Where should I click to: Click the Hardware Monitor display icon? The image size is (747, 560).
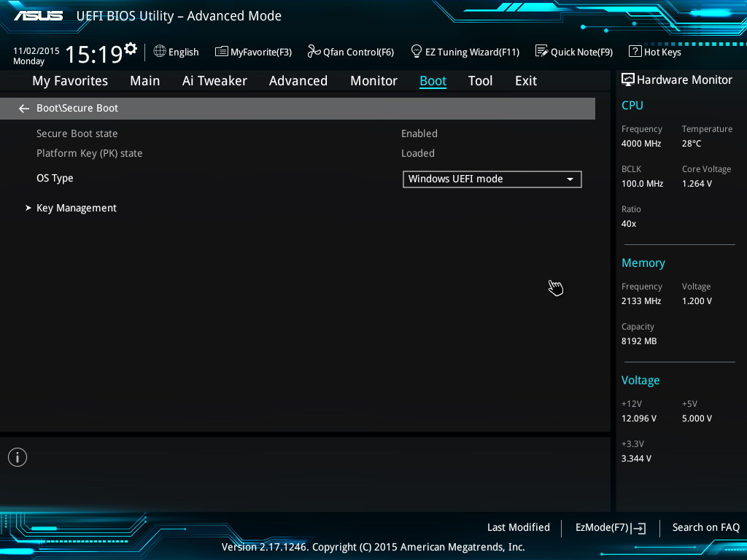(x=627, y=79)
